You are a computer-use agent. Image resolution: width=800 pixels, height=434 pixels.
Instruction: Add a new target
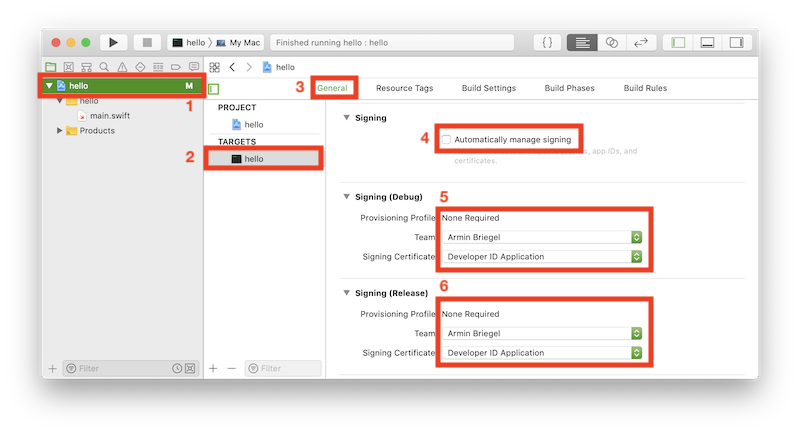pyautogui.click(x=213, y=368)
